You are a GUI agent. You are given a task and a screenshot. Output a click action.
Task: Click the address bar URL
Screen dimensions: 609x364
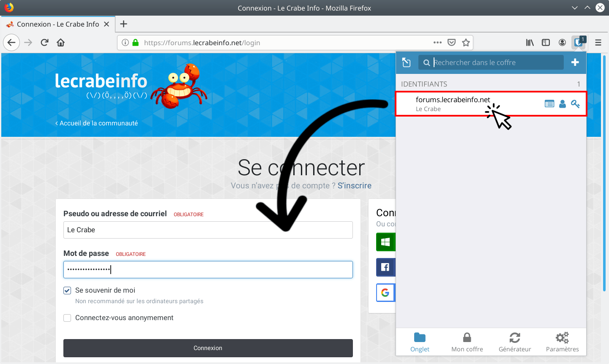click(x=202, y=43)
